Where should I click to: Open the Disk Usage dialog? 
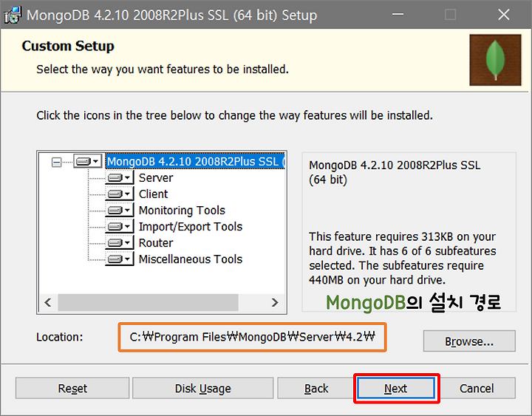click(202, 388)
